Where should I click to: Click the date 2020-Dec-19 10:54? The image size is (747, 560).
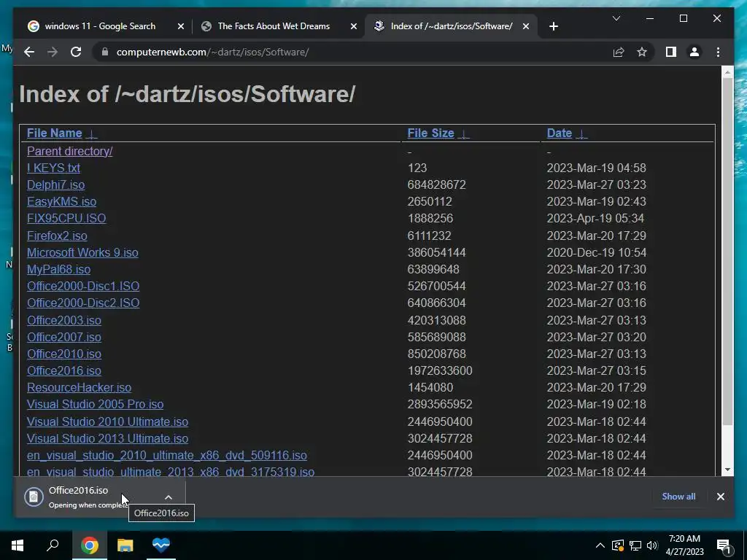coord(596,252)
